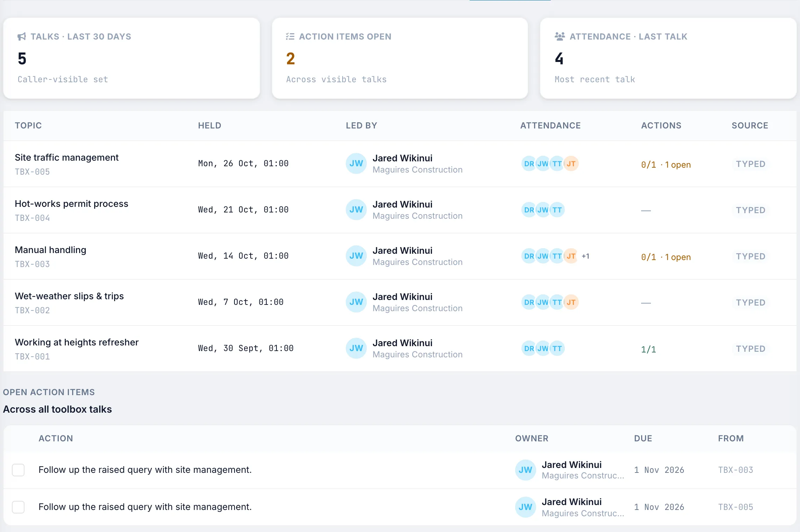Click the JW owner avatar for the TBX-003 action
The width and height of the screenshot is (800, 532).
(525, 470)
